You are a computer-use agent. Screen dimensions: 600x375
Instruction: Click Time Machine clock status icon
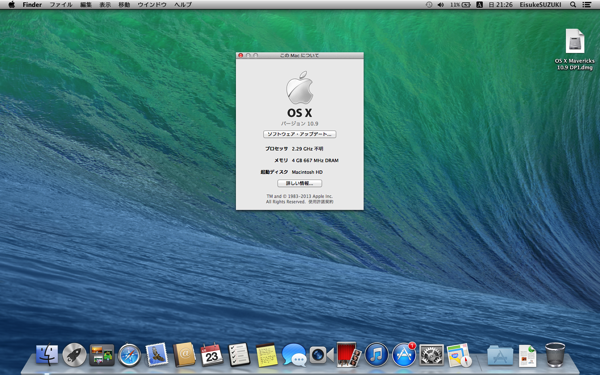[429, 5]
